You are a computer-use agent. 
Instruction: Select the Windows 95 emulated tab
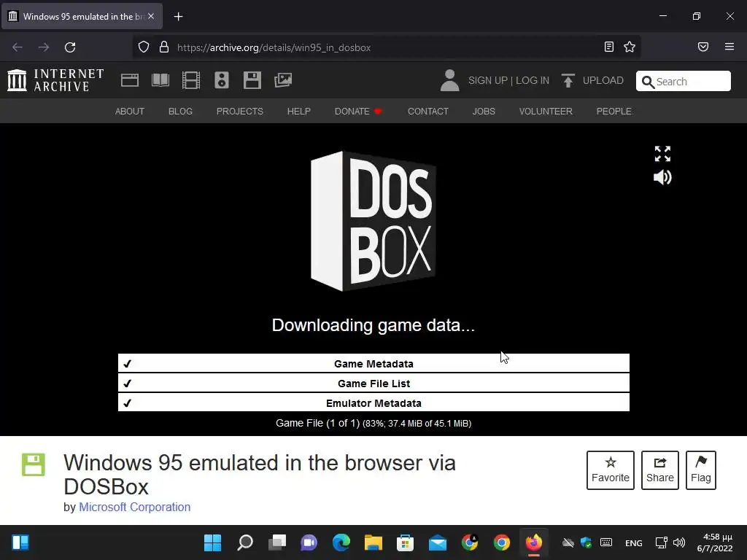click(x=82, y=16)
